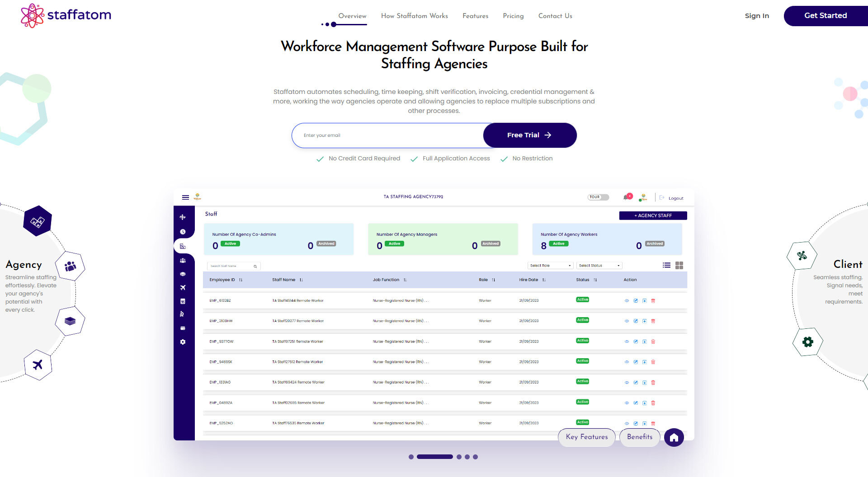Click the Free Trial button

coord(529,135)
